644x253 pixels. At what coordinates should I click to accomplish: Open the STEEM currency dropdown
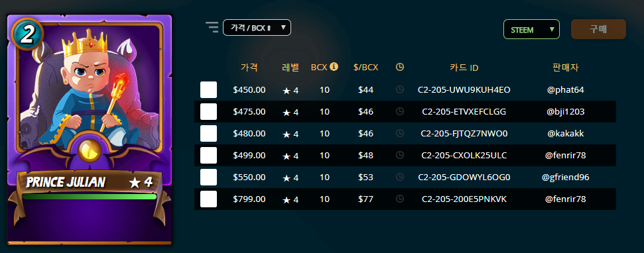coord(531,29)
